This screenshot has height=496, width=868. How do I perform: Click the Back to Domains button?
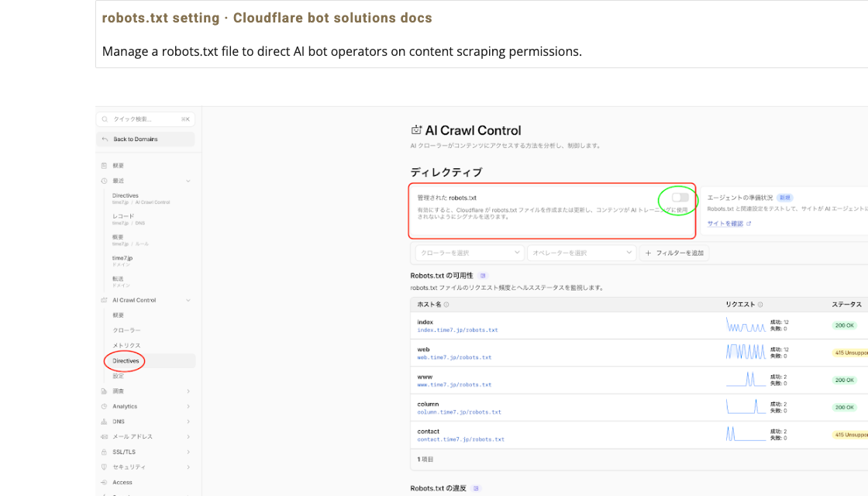point(146,139)
